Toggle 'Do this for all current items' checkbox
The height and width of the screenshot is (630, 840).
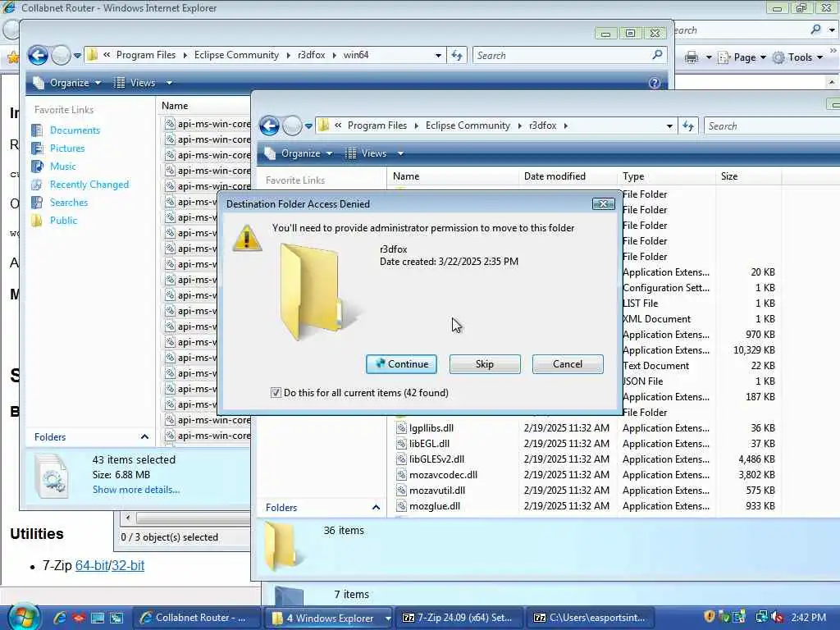click(x=276, y=393)
